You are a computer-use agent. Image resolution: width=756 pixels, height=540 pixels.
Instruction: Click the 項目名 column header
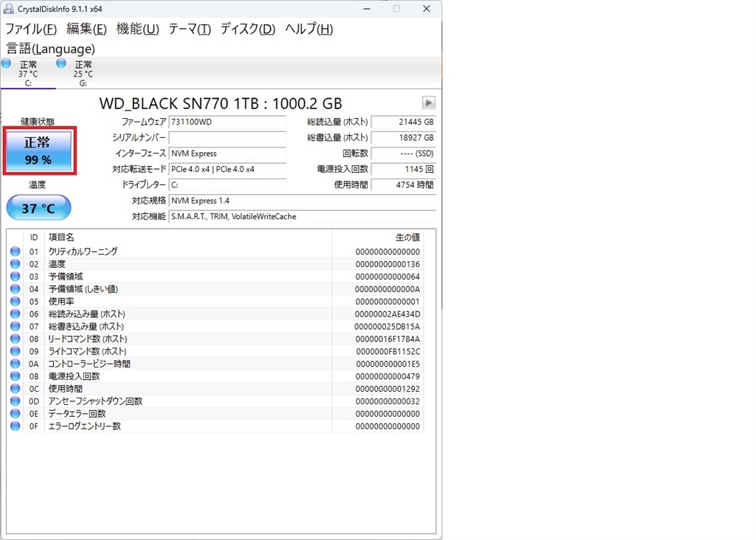188,238
